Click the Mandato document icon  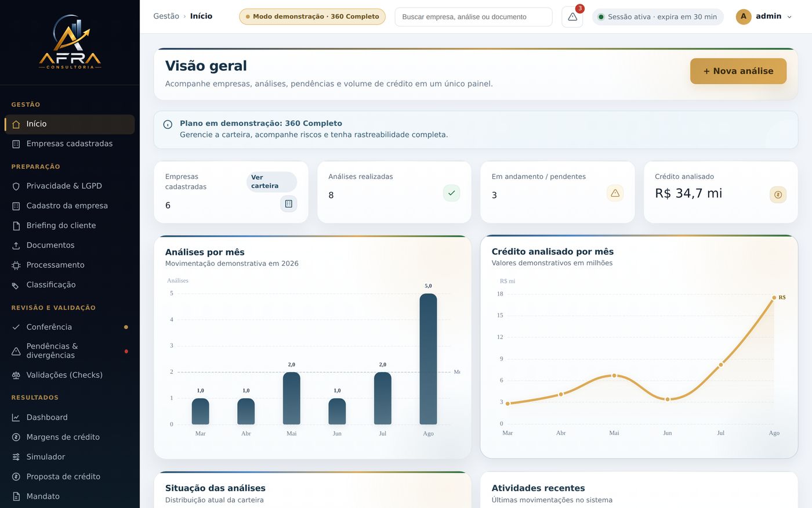tap(16, 497)
